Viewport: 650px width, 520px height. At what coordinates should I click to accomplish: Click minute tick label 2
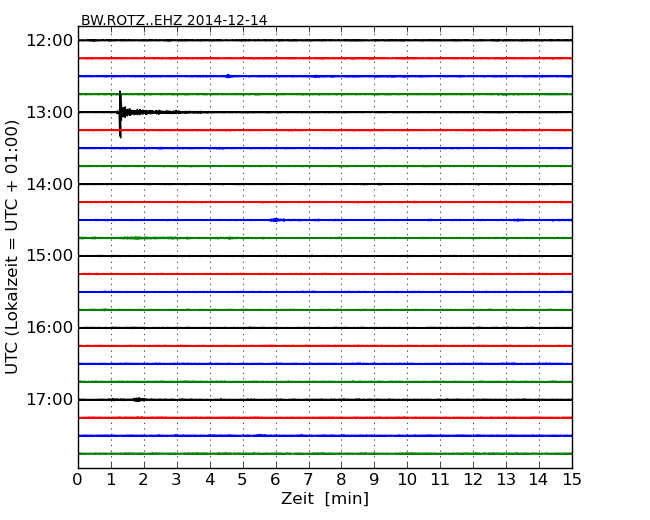click(143, 480)
